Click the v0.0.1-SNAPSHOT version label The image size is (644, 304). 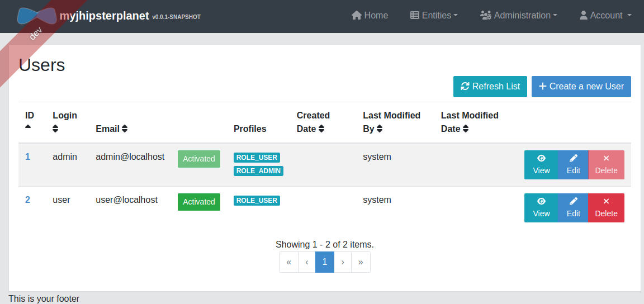point(176,17)
